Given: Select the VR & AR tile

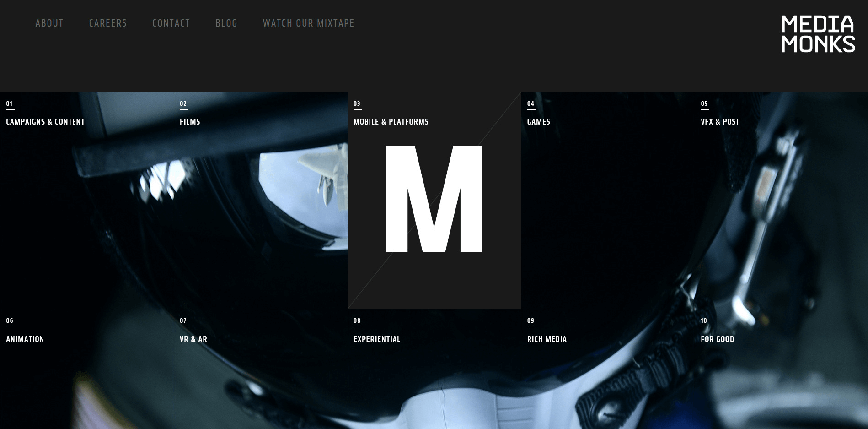Looking at the screenshot, I should tap(193, 339).
